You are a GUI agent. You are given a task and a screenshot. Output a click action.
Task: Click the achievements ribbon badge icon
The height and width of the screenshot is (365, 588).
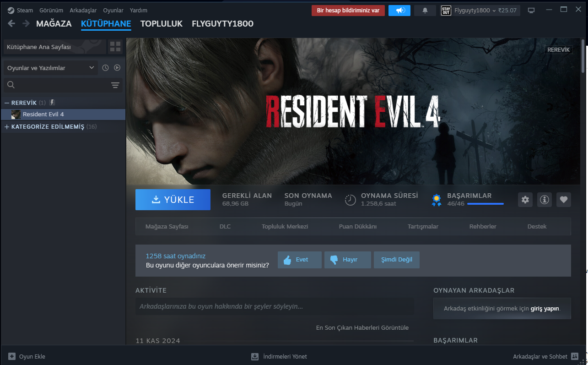[437, 200]
